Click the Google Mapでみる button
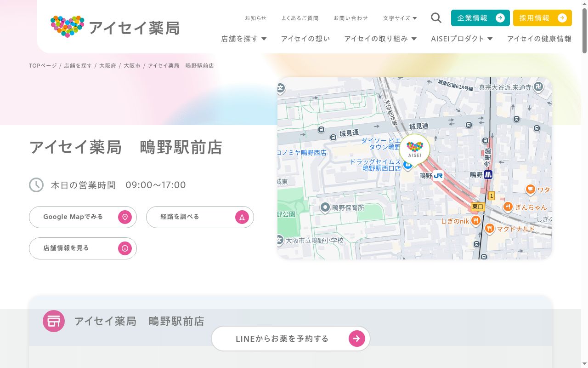The width and height of the screenshot is (588, 368). coord(83,217)
